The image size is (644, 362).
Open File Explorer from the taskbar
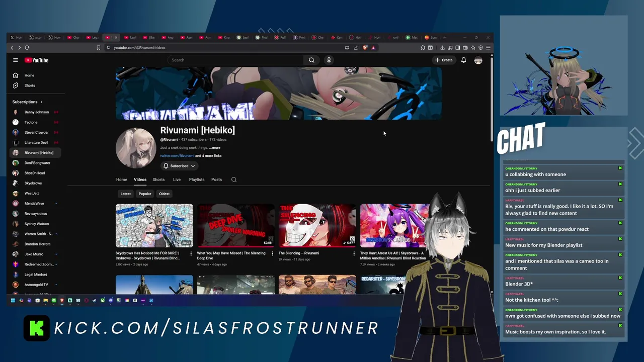coord(46,301)
